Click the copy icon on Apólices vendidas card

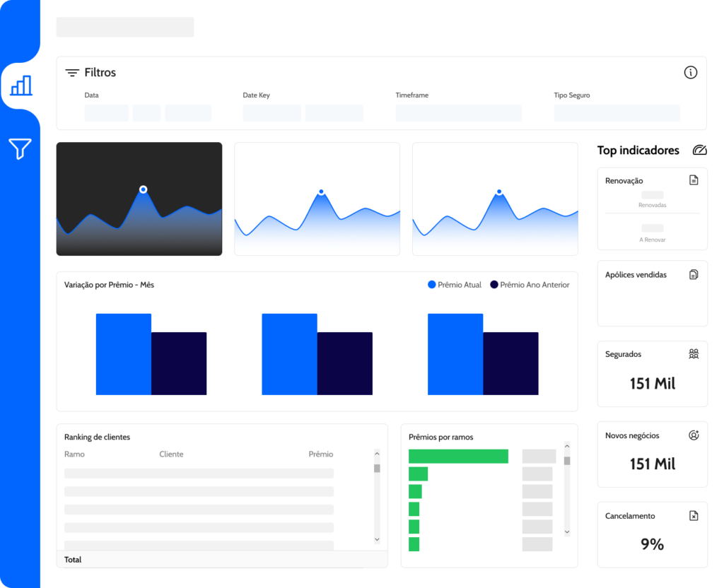[x=694, y=275]
